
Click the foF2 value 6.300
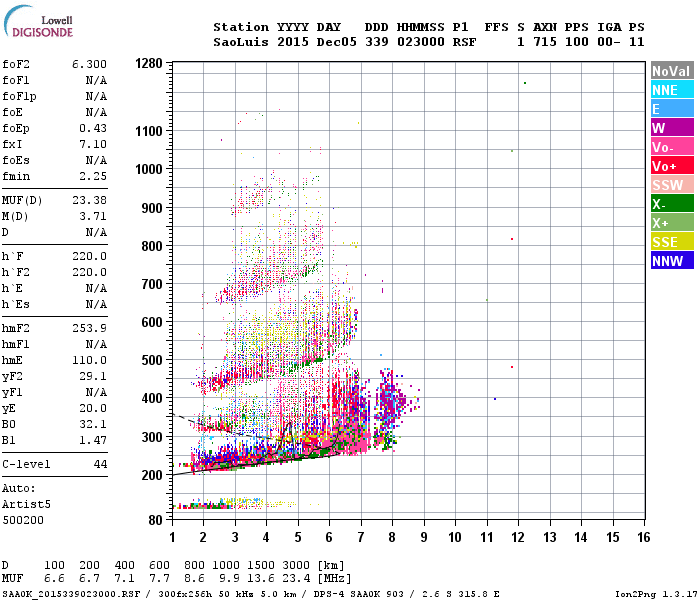coord(89,64)
